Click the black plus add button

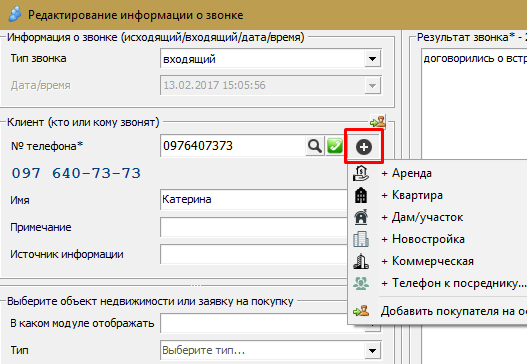[x=364, y=147]
